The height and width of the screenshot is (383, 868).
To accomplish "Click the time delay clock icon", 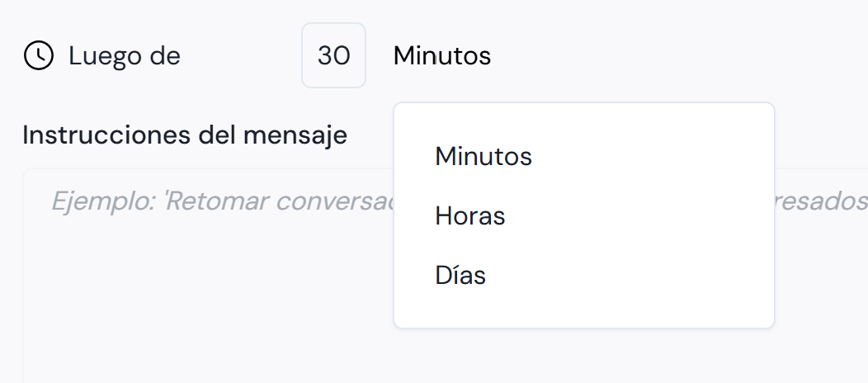I will (x=38, y=56).
